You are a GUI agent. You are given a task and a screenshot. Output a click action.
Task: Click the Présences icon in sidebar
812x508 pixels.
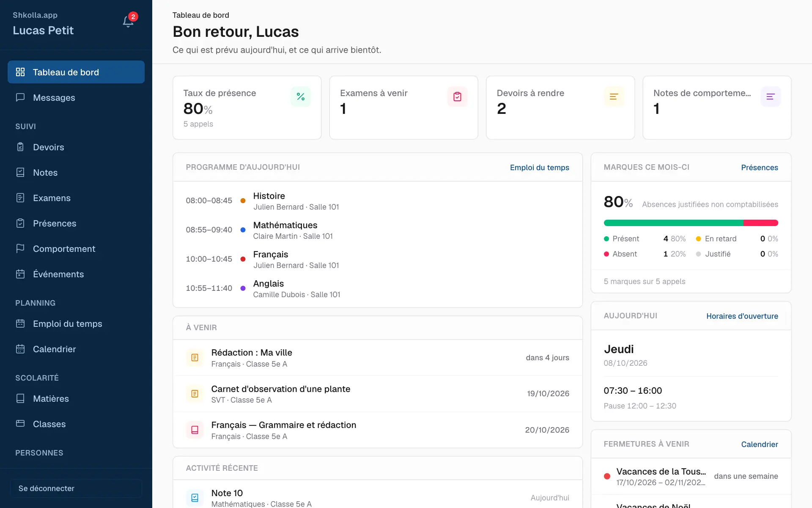tap(20, 223)
